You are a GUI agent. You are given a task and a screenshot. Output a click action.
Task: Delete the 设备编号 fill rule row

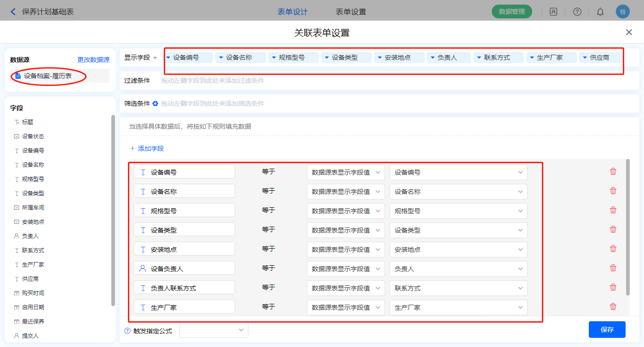613,172
